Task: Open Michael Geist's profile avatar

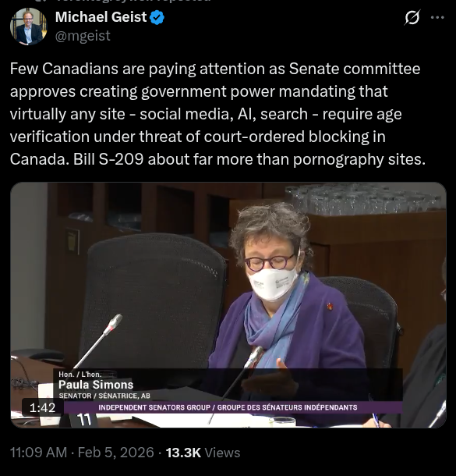Action: click(29, 27)
